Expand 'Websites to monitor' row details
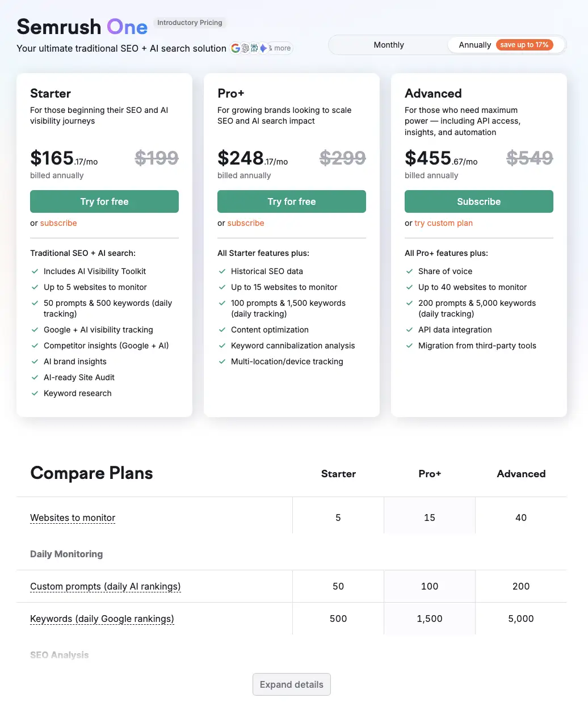The height and width of the screenshot is (715, 588). pyautogui.click(x=72, y=518)
